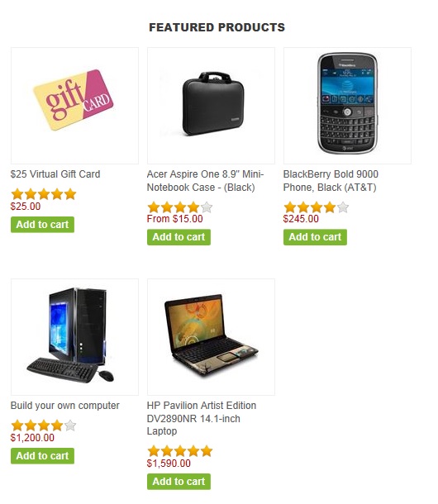This screenshot has height=504, width=438.
Task: Open the gift card product image
Action: click(74, 106)
